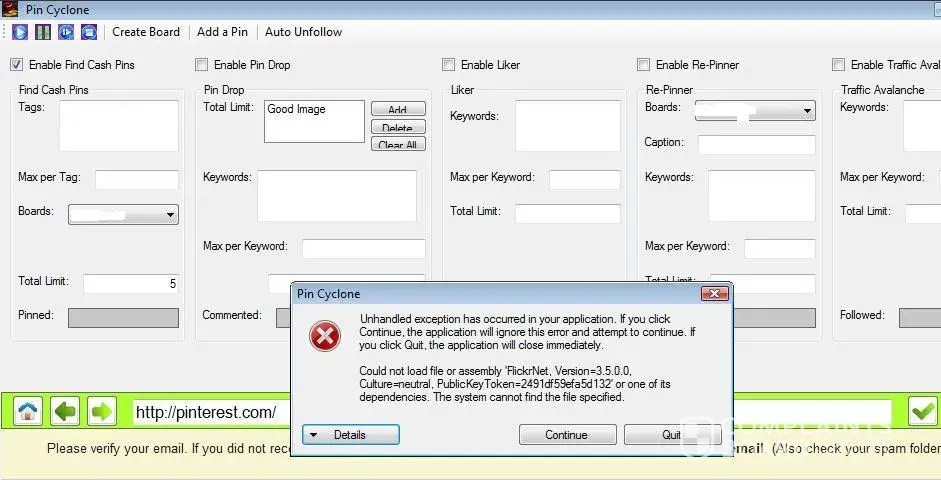This screenshot has height=480, width=941.
Task: Click the resume (play-pause) toolbar icon
Action: 66,32
